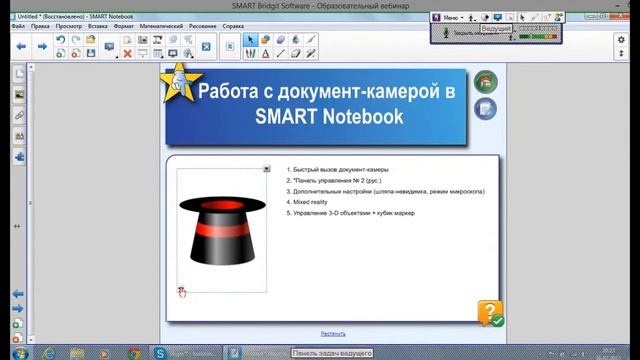Screen dimensions: 640x360
Task: Select the Pens tool
Action: click(250, 53)
